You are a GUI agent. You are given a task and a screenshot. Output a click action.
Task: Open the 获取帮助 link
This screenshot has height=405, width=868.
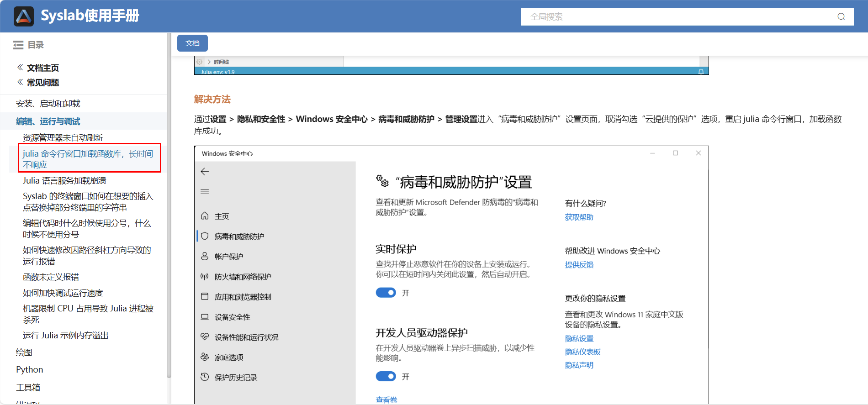click(x=579, y=217)
